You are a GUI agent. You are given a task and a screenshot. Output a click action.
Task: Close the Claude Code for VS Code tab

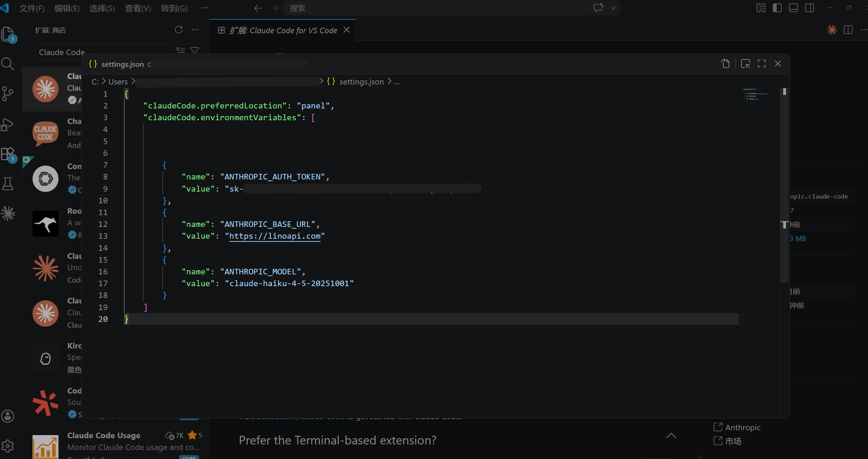pos(346,30)
